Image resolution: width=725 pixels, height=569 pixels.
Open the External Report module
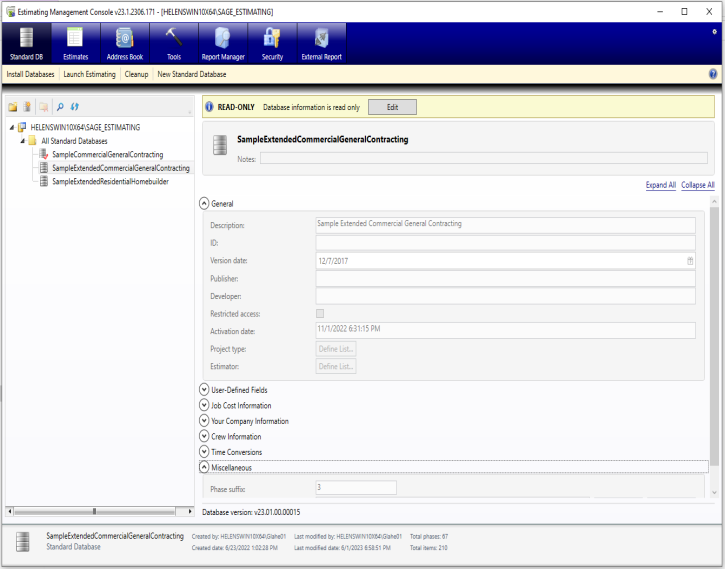[321, 43]
